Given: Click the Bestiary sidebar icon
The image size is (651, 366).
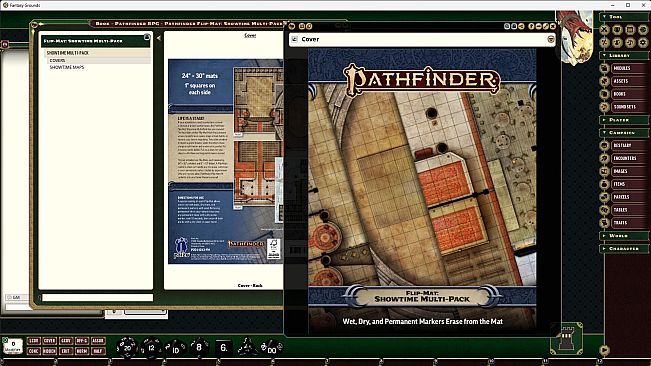Looking at the screenshot, I should pyautogui.click(x=604, y=145).
